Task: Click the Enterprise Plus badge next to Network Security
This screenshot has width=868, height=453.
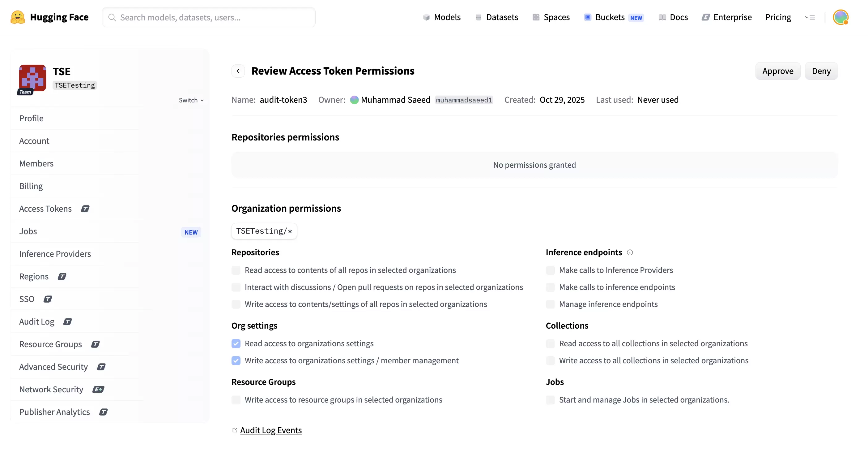Action: [98, 390]
